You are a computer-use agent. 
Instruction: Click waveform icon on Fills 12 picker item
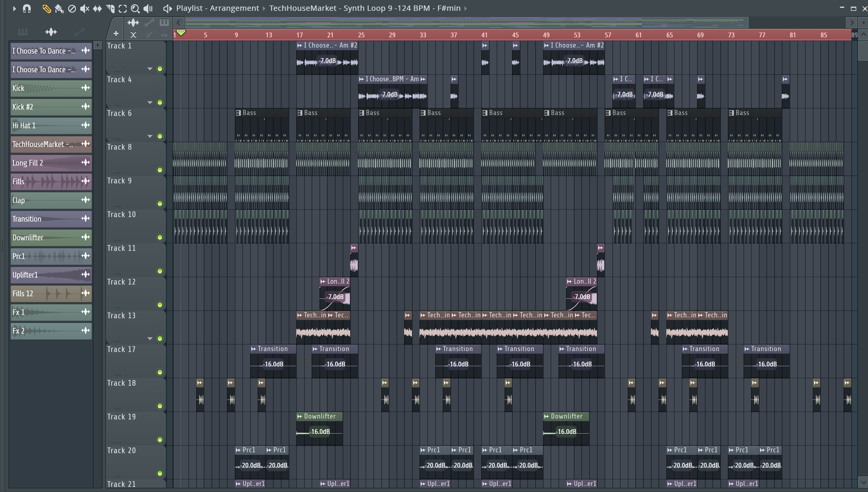click(x=86, y=293)
